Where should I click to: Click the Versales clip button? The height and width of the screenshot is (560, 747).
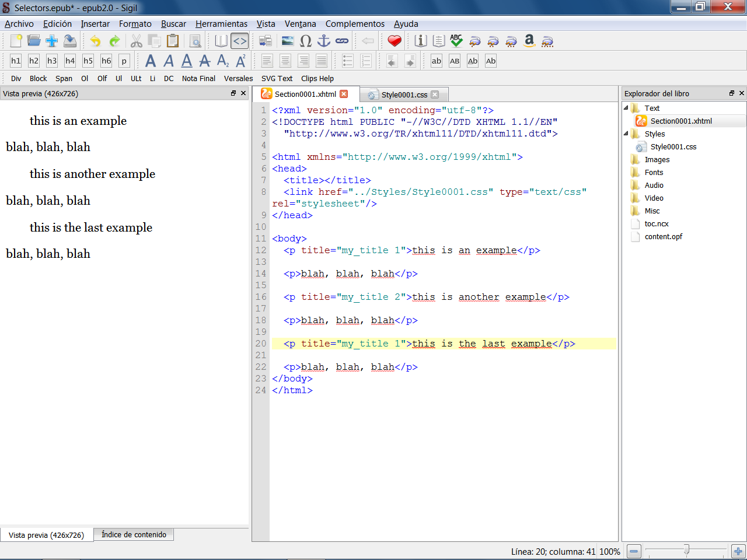238,79
